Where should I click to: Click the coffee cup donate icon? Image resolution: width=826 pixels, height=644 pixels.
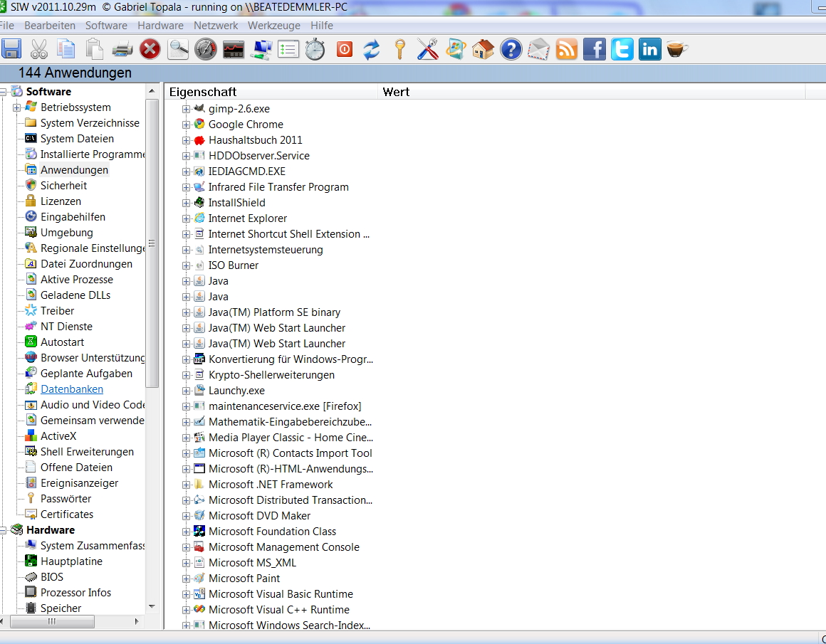coord(677,49)
